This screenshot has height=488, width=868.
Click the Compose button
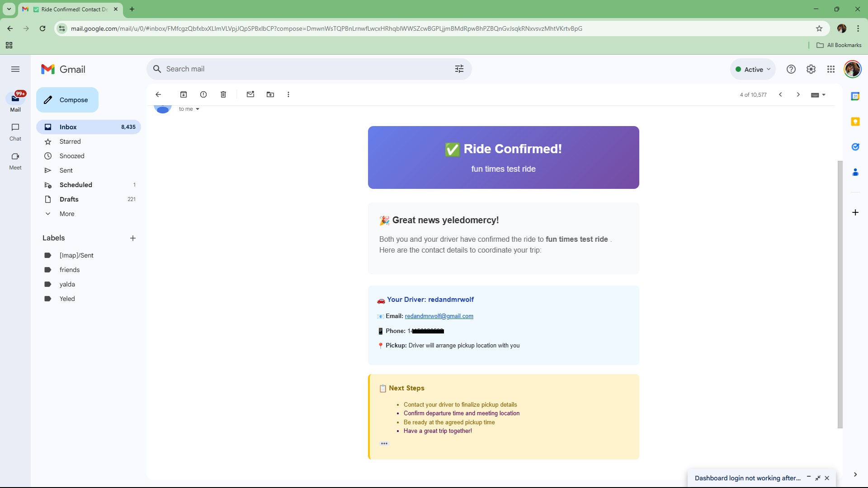click(67, 100)
